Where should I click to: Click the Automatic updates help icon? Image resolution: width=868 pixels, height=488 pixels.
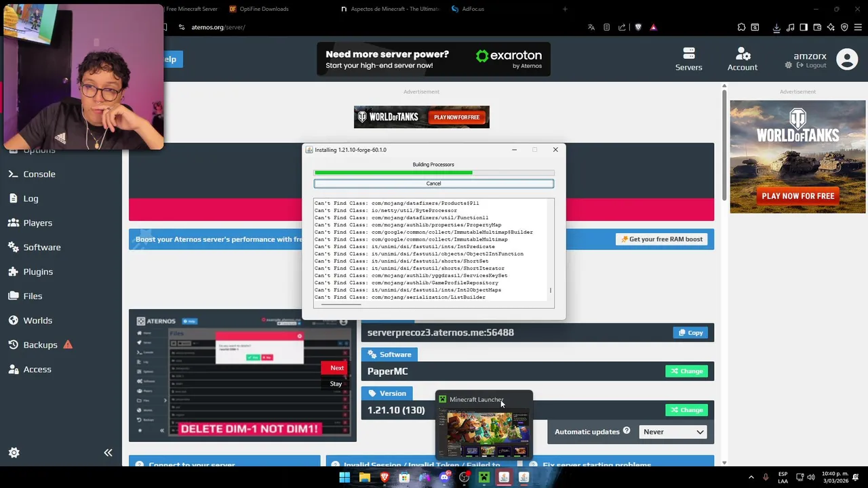[627, 431]
